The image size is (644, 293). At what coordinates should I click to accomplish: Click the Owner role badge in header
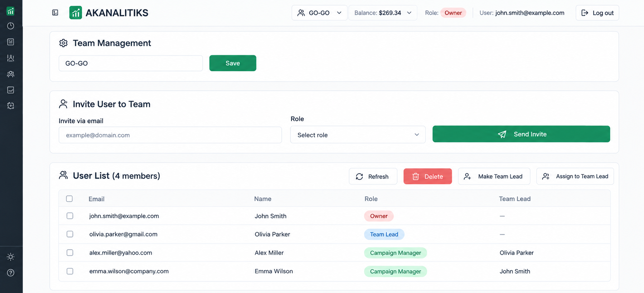click(453, 13)
